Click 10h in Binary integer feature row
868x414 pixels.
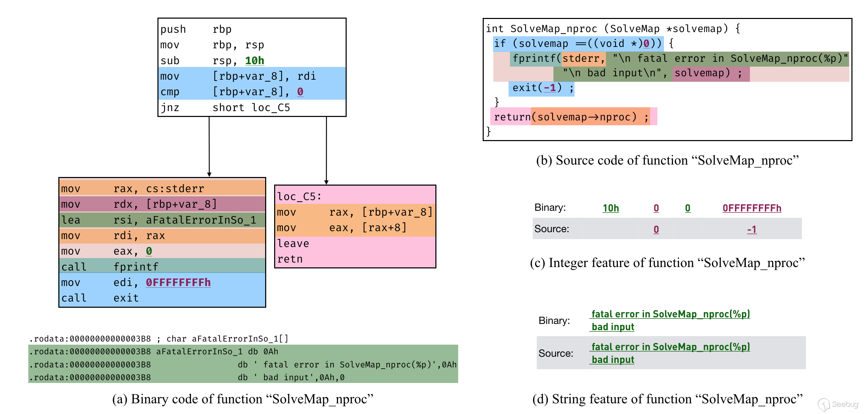(x=610, y=208)
